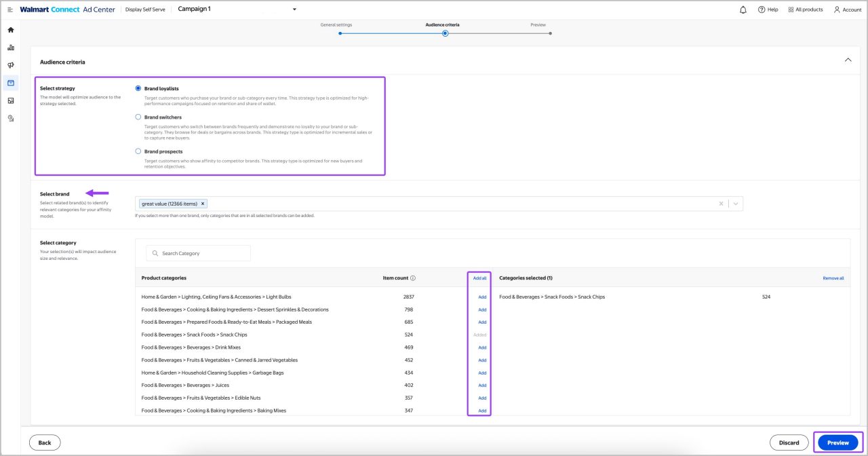This screenshot has width=868, height=456.
Task: Click inside the Select brand input box
Action: tap(439, 204)
